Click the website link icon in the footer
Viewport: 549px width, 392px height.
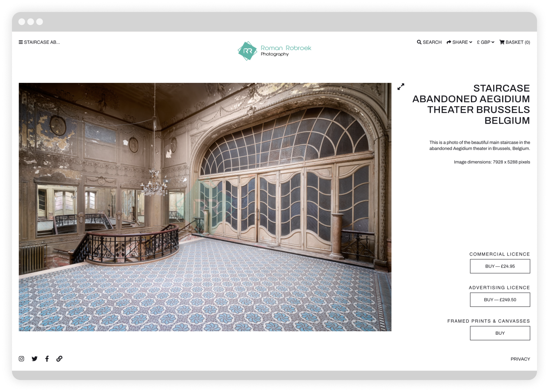click(x=59, y=359)
